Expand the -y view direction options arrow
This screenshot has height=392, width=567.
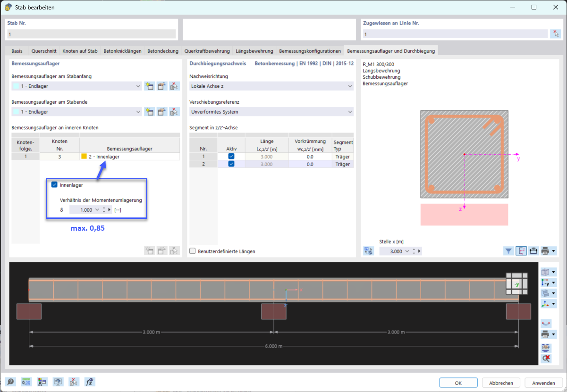click(x=554, y=283)
